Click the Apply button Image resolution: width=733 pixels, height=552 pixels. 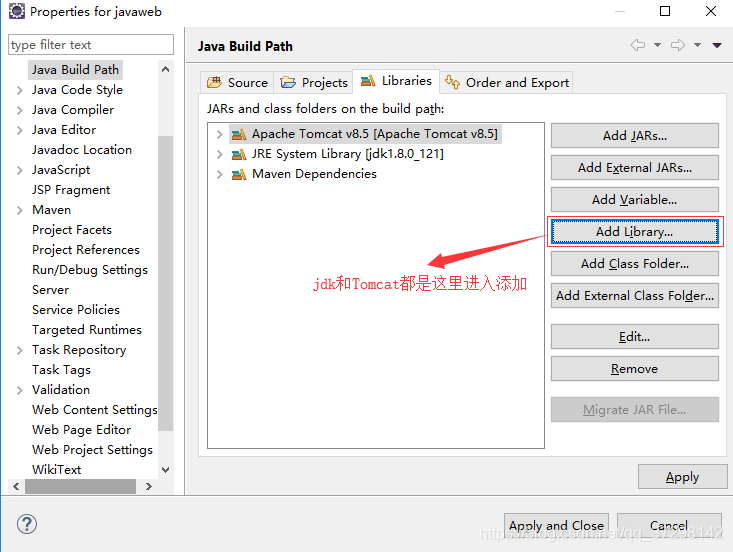[x=683, y=477]
